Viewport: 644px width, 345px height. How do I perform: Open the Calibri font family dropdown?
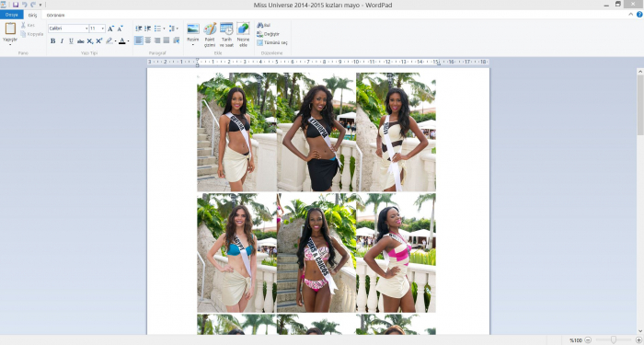69,29
